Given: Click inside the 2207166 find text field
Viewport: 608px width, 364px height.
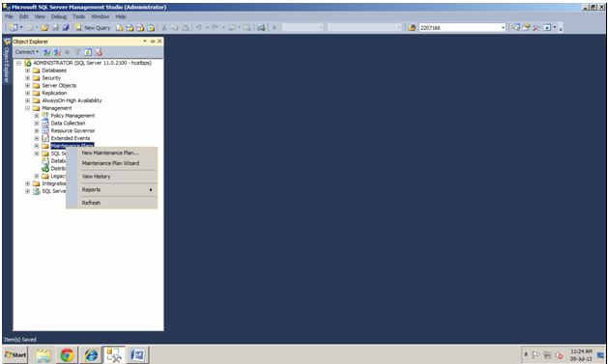Looking at the screenshot, I should pos(459,27).
